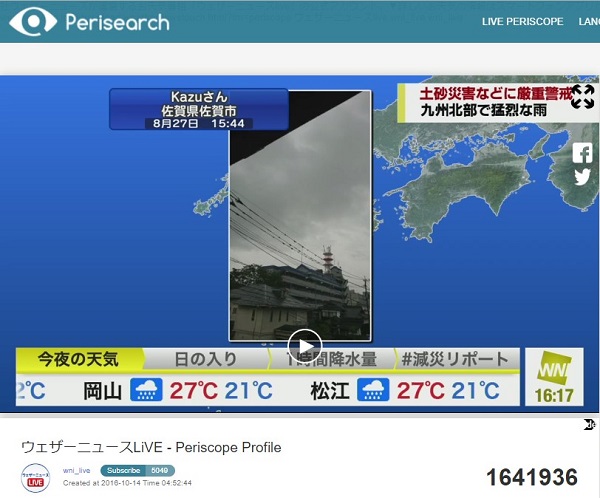The width and height of the screenshot is (600, 498).
Task: Open the wni_live user link
Action: tap(77, 470)
